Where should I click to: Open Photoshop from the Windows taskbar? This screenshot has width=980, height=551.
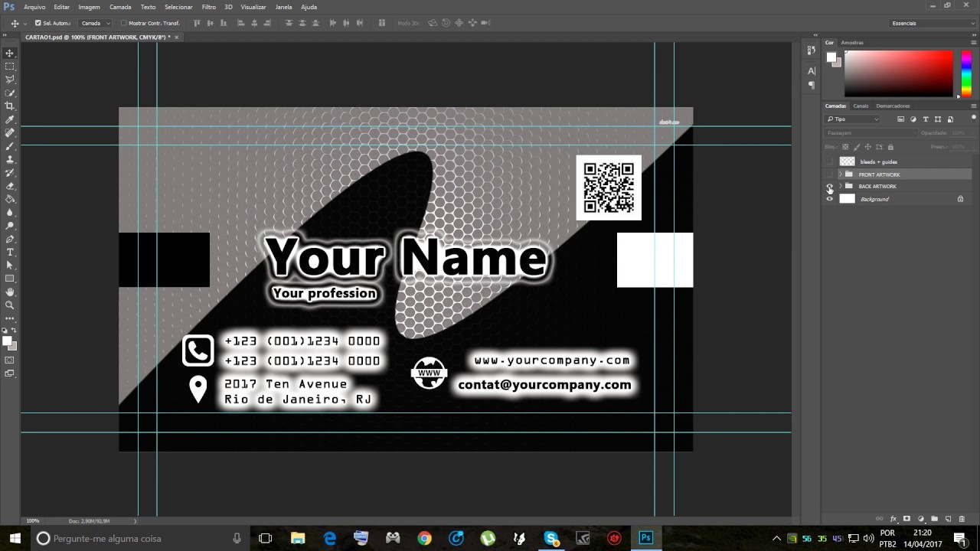[x=646, y=538]
